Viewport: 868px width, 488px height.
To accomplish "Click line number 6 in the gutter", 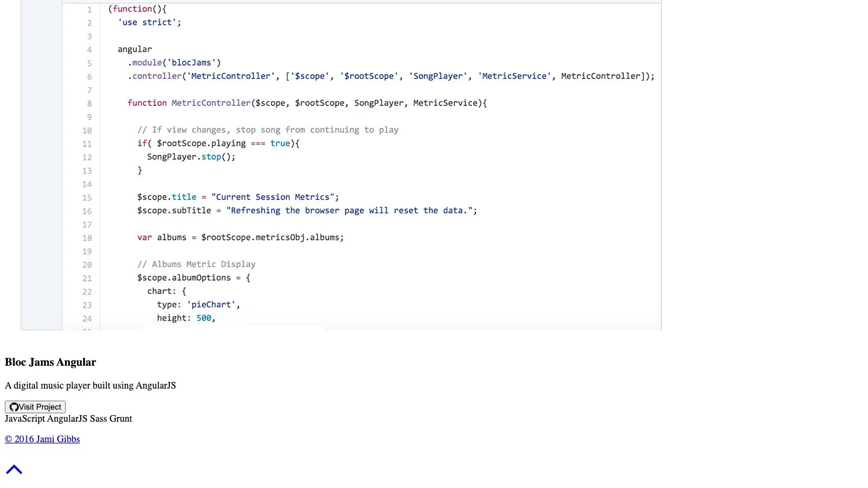I will tap(89, 77).
